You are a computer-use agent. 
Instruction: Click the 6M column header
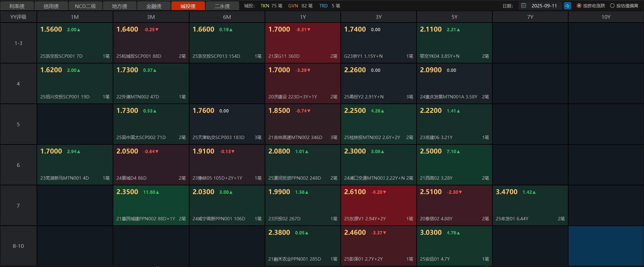click(227, 17)
